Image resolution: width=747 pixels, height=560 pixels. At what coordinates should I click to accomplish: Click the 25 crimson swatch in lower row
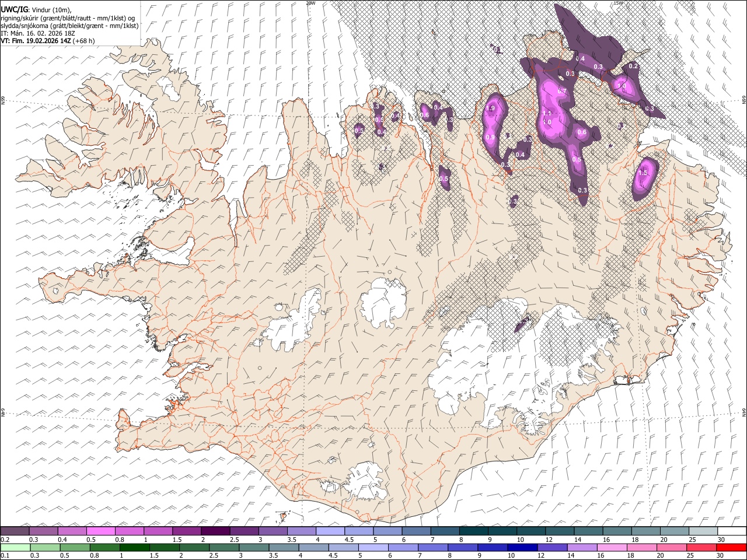pos(702,547)
